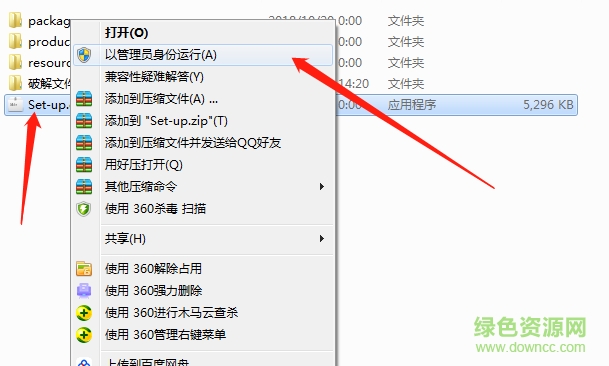Click the package folder icon
The height and width of the screenshot is (366, 609).
[15, 21]
